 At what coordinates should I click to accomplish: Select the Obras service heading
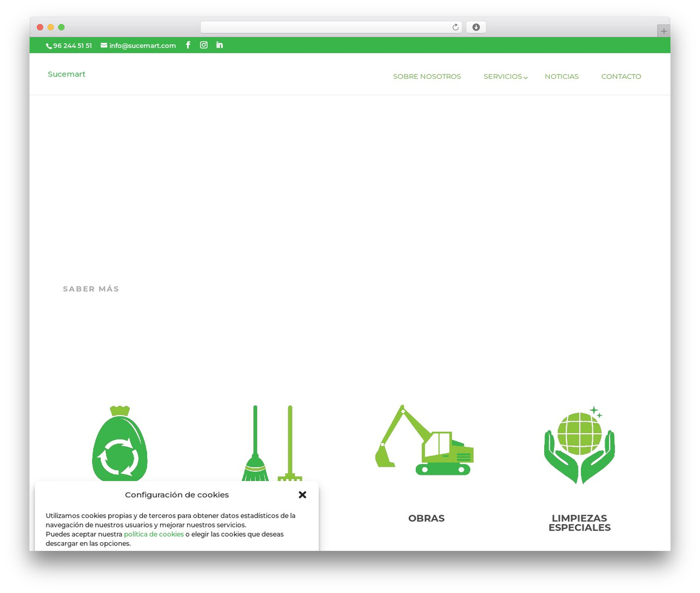click(427, 518)
